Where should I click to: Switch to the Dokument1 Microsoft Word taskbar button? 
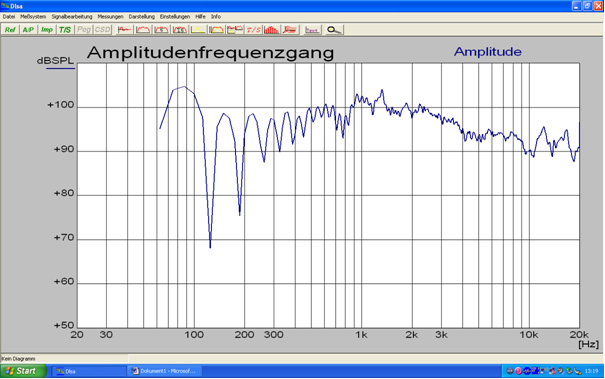coord(164,371)
